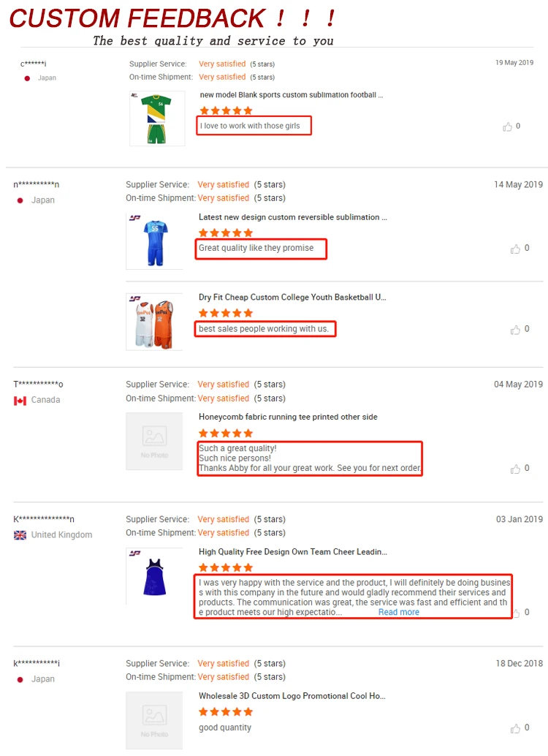548x756 pixels.
Task: Open the orange basketball uniform thumbnail
Action: (154, 322)
